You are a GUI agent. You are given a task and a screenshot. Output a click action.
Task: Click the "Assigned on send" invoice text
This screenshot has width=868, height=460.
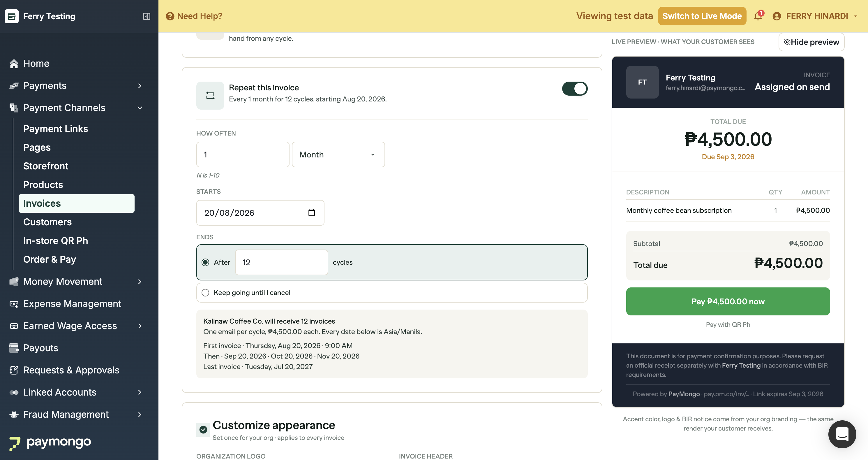(x=792, y=87)
